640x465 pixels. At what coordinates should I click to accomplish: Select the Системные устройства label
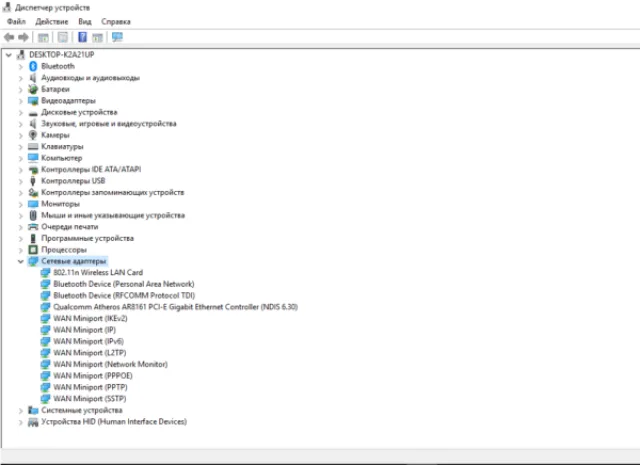pyautogui.click(x=82, y=410)
